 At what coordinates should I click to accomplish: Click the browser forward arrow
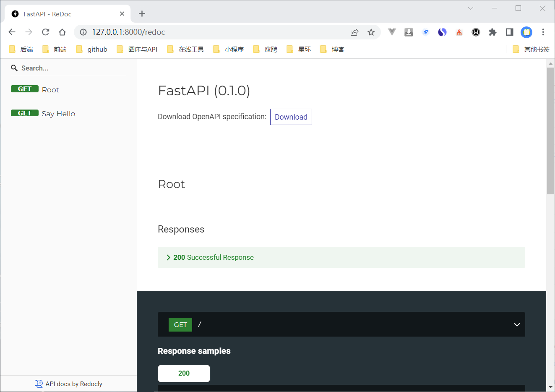[x=29, y=32]
